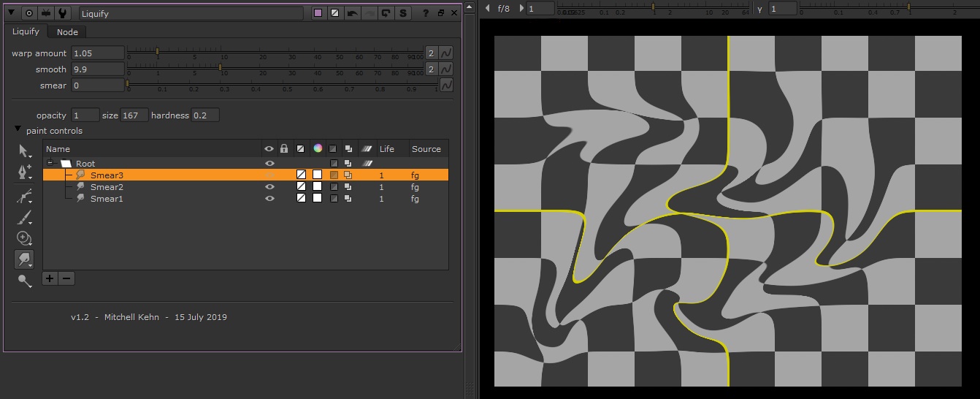980x399 pixels.
Task: Collapse the Liquify properties panel arrow
Action: tap(11, 13)
